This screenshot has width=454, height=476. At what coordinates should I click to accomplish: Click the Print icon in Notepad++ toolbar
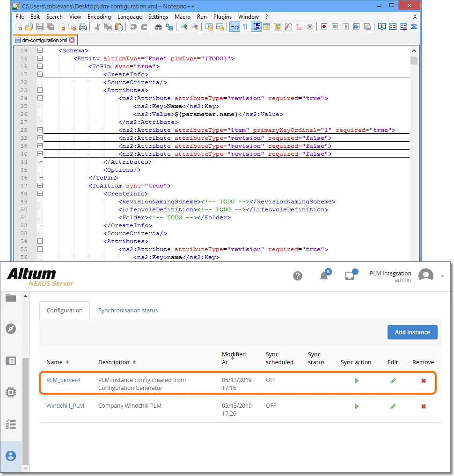83,27
